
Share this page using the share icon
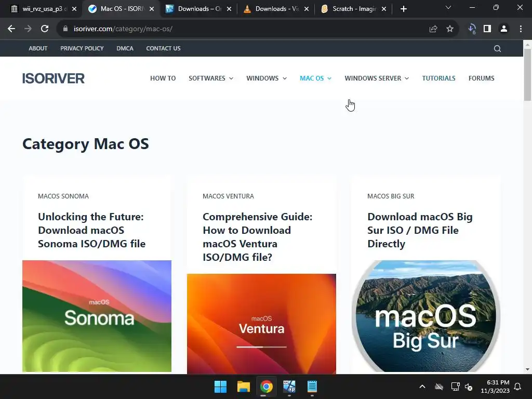(x=433, y=29)
